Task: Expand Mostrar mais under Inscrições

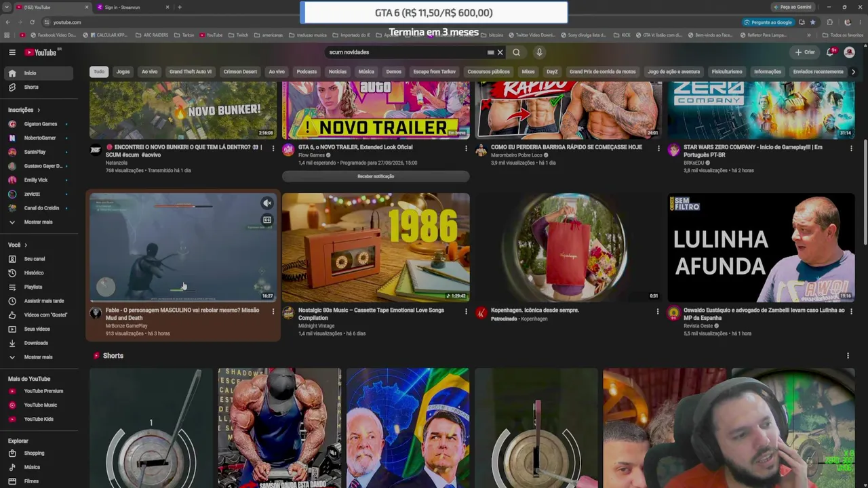Action: pos(38,222)
